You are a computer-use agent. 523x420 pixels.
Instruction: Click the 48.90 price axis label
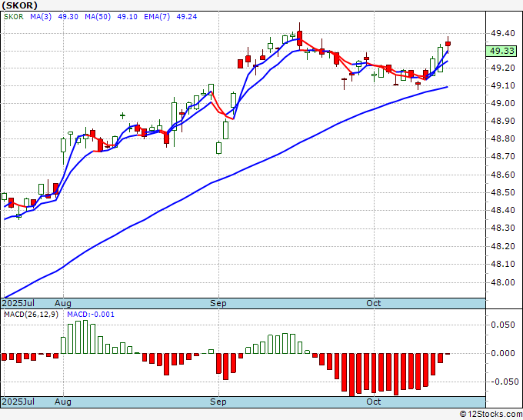click(x=503, y=121)
